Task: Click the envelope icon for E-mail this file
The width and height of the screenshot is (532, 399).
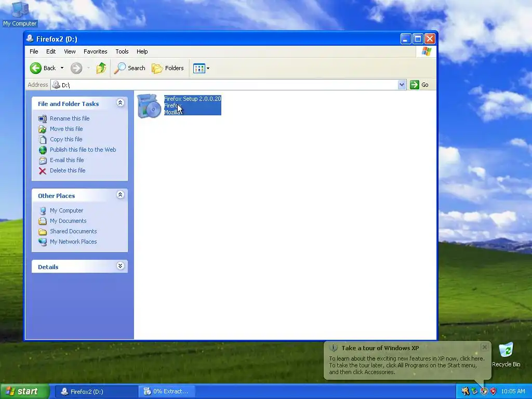Action: pyautogui.click(x=43, y=161)
